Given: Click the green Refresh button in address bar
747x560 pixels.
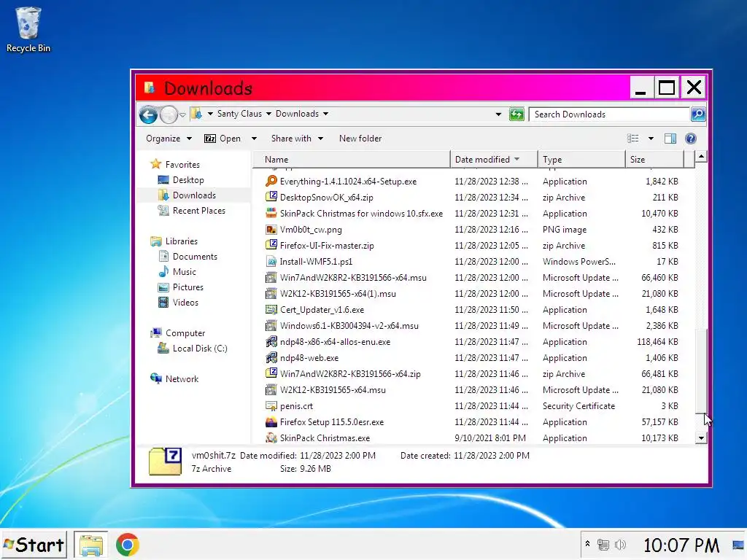Looking at the screenshot, I should point(516,114).
